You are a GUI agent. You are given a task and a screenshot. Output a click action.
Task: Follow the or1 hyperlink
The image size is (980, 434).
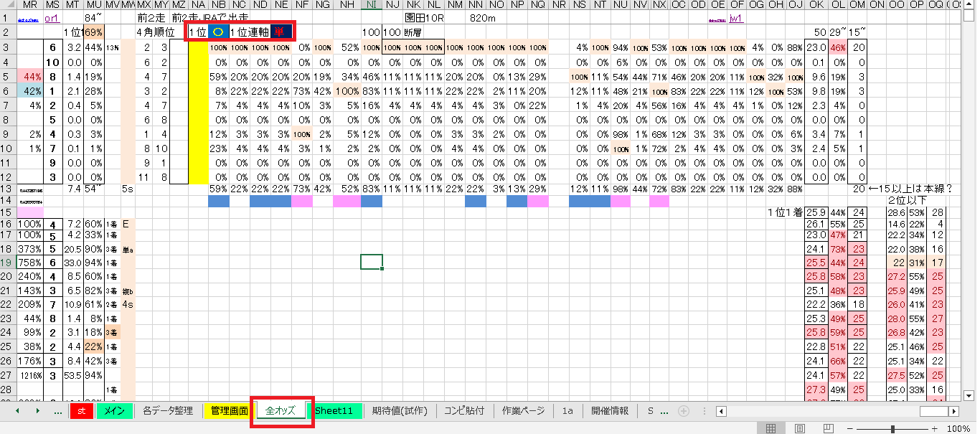point(52,19)
